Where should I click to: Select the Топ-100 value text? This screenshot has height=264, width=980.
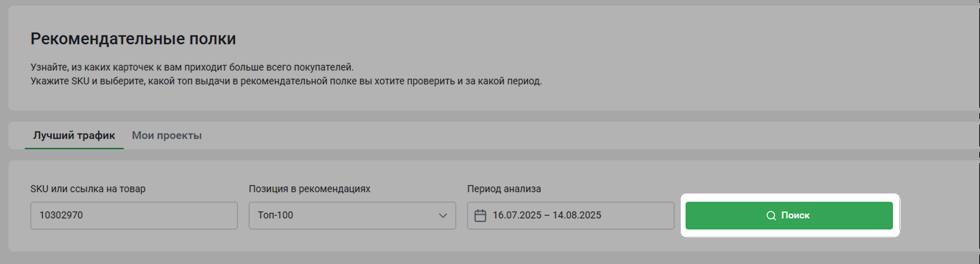pyautogui.click(x=275, y=215)
